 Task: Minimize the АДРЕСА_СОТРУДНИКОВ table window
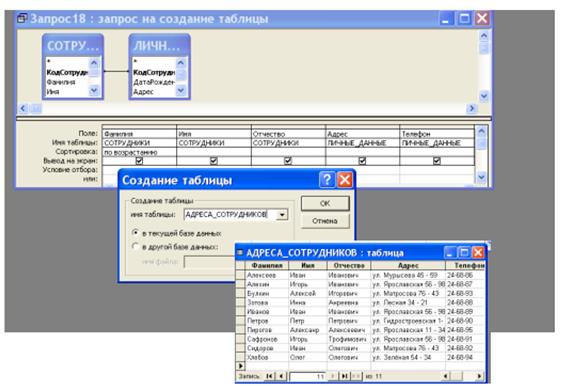(449, 252)
